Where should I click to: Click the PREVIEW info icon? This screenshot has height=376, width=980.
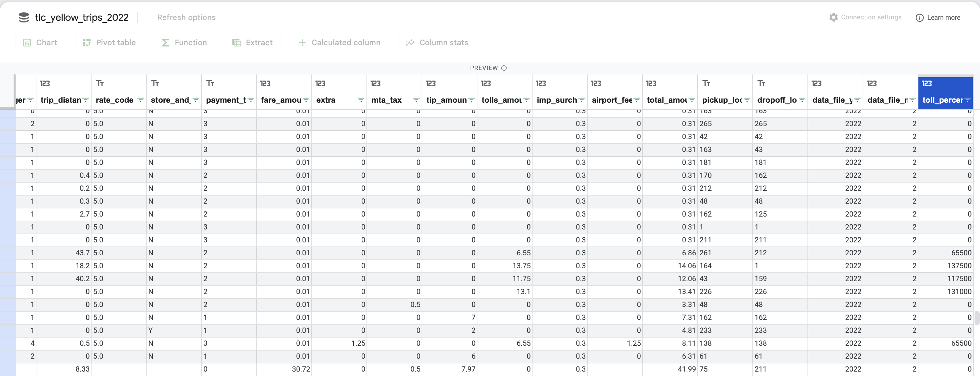tap(504, 68)
